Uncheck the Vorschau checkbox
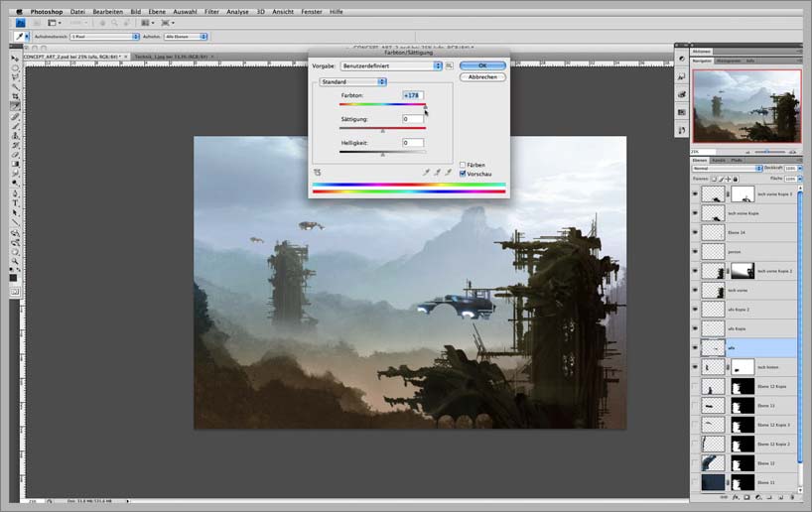The height and width of the screenshot is (512, 812). [x=463, y=174]
